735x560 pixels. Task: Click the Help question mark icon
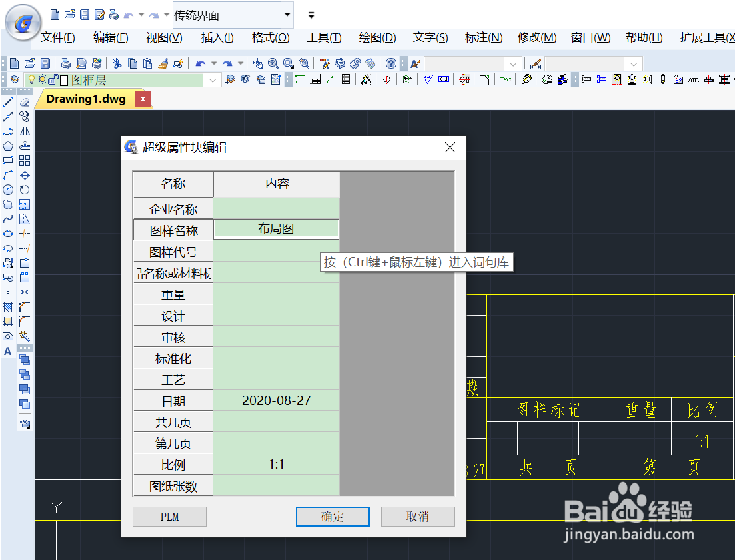coord(391,63)
